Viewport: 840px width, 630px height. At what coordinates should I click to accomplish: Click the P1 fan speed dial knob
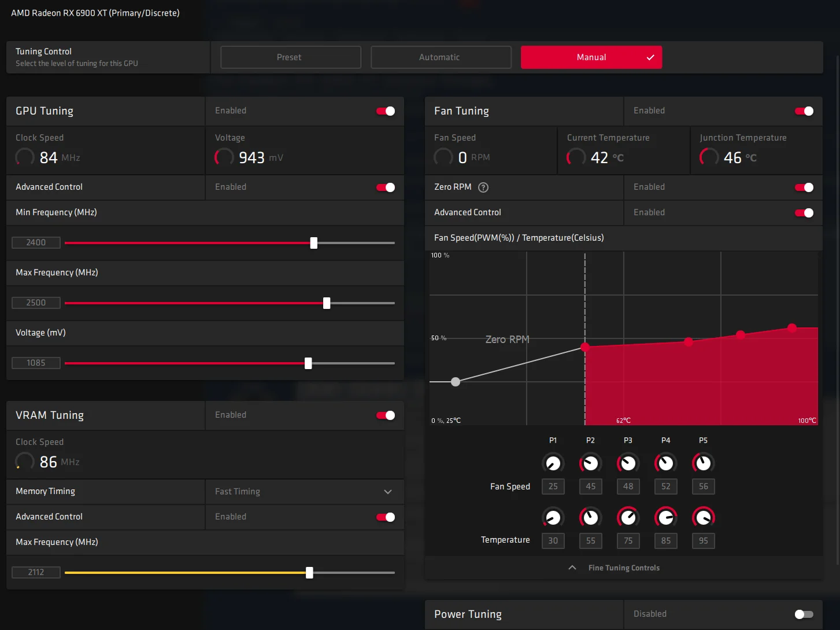pos(553,463)
